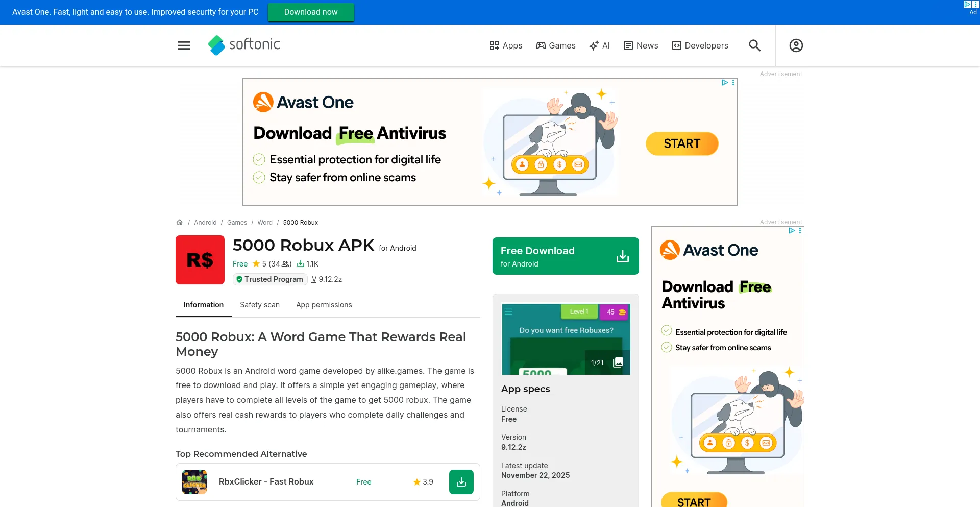The width and height of the screenshot is (980, 507).
Task: Open the user account icon
Action: 796,45
